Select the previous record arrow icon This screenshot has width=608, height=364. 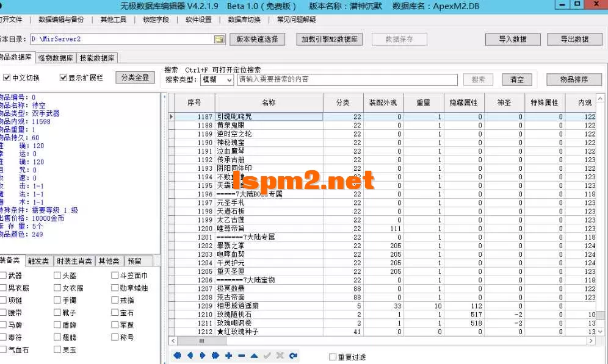click(190, 355)
